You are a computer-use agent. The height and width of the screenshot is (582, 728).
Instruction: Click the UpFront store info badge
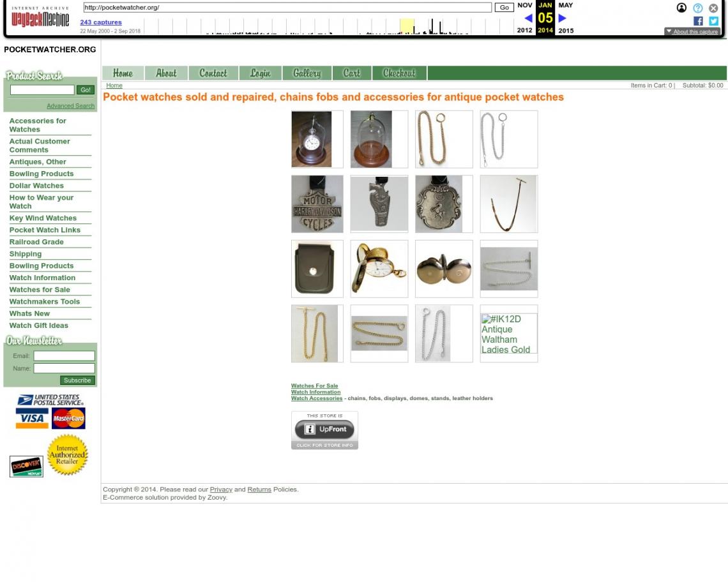point(324,430)
